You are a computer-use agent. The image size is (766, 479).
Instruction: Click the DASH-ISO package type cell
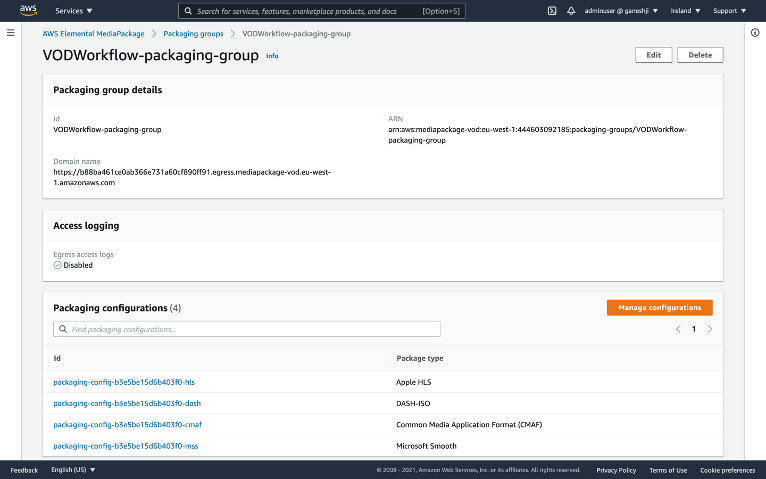(x=413, y=403)
